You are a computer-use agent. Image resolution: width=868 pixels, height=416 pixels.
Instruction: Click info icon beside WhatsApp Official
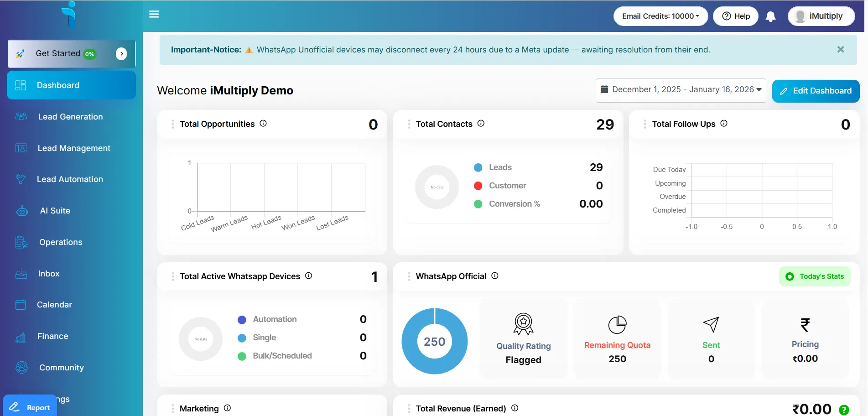pos(495,276)
